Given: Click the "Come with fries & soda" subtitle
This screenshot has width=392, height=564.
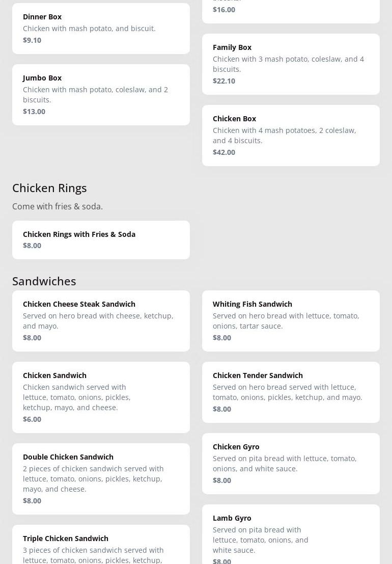Looking at the screenshot, I should (x=58, y=206).
